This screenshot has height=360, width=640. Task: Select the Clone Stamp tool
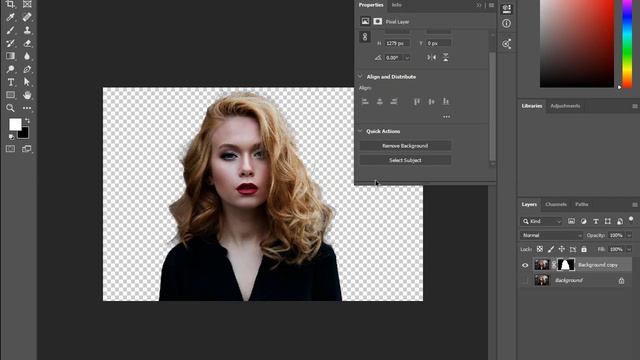27,30
